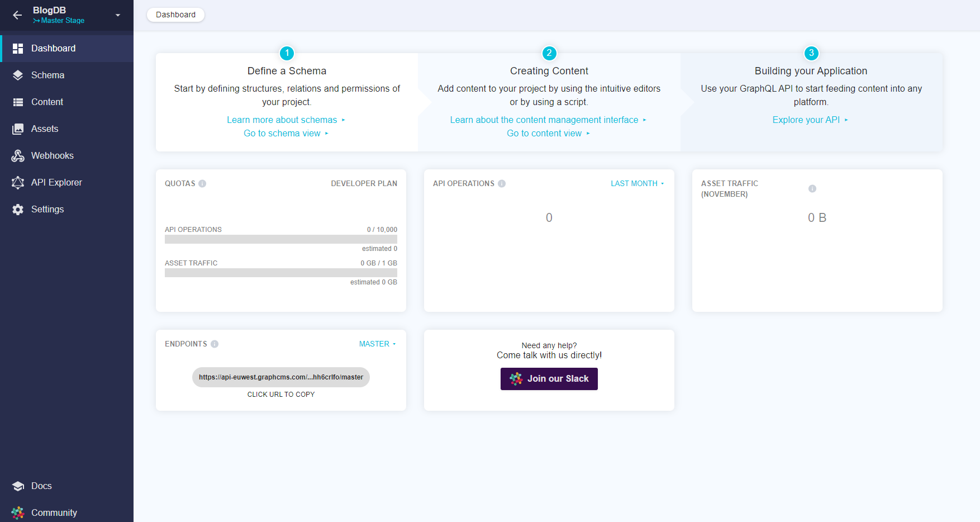This screenshot has width=980, height=522.
Task: Click the API Operations quota progress bar
Action: [280, 239]
